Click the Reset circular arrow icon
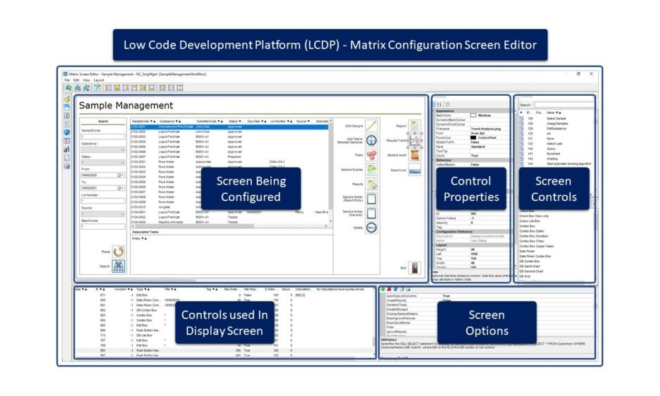 pyautogui.click(x=118, y=252)
